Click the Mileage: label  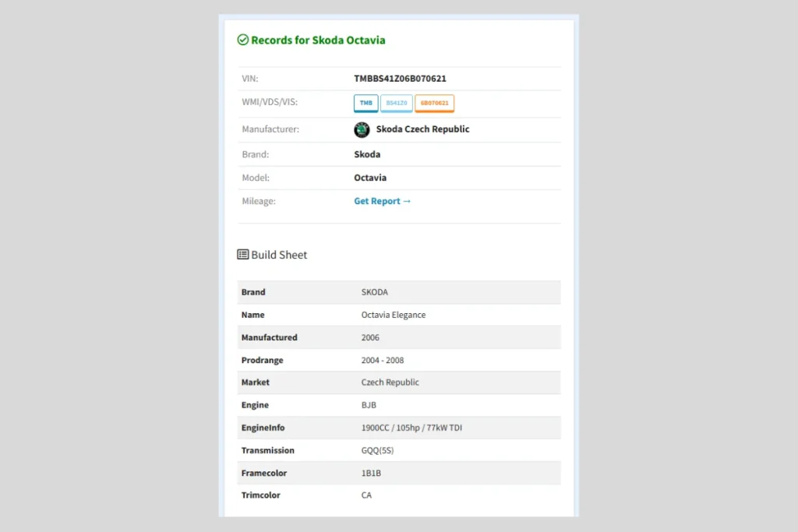tap(259, 201)
